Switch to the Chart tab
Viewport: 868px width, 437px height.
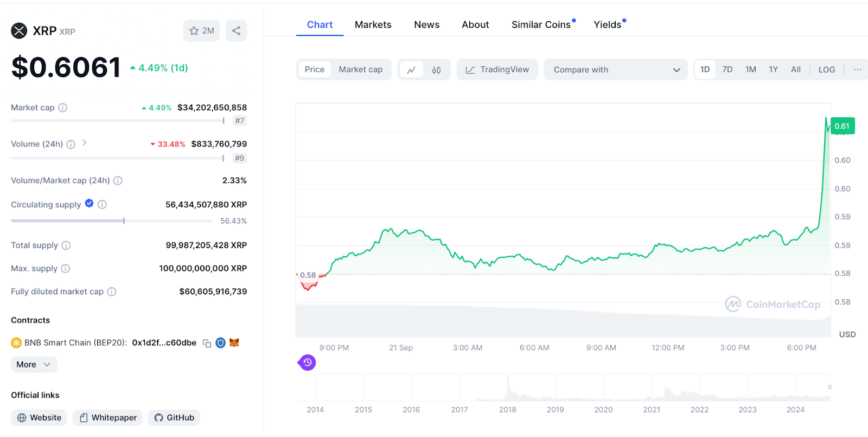pos(320,24)
